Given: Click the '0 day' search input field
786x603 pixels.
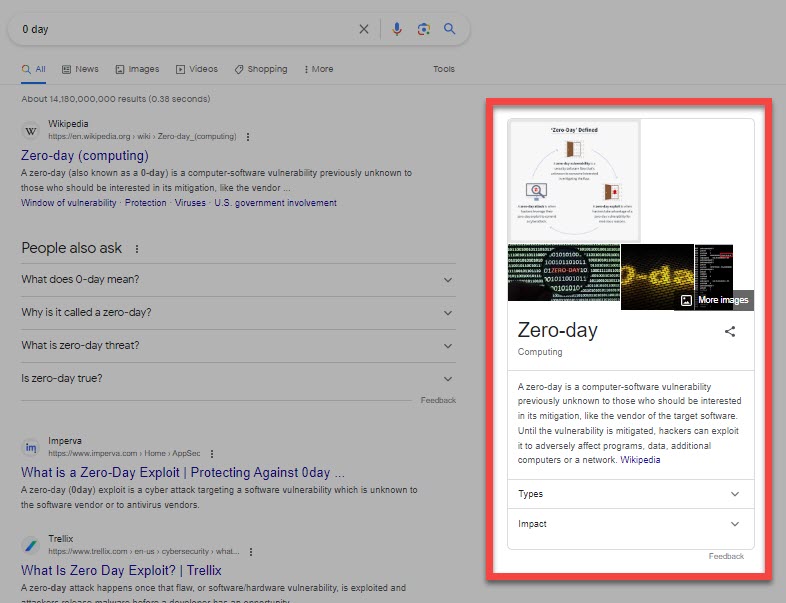Looking at the screenshot, I should click(x=180, y=29).
